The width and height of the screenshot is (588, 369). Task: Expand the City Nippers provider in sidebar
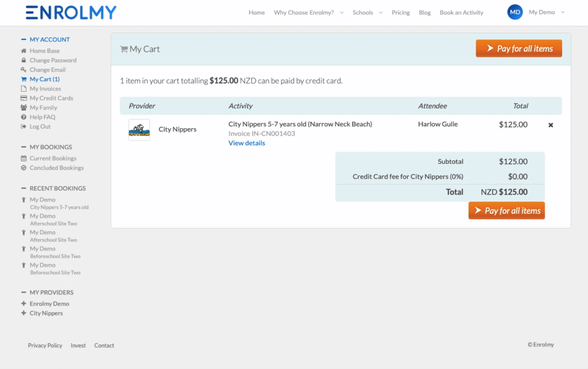[24, 313]
